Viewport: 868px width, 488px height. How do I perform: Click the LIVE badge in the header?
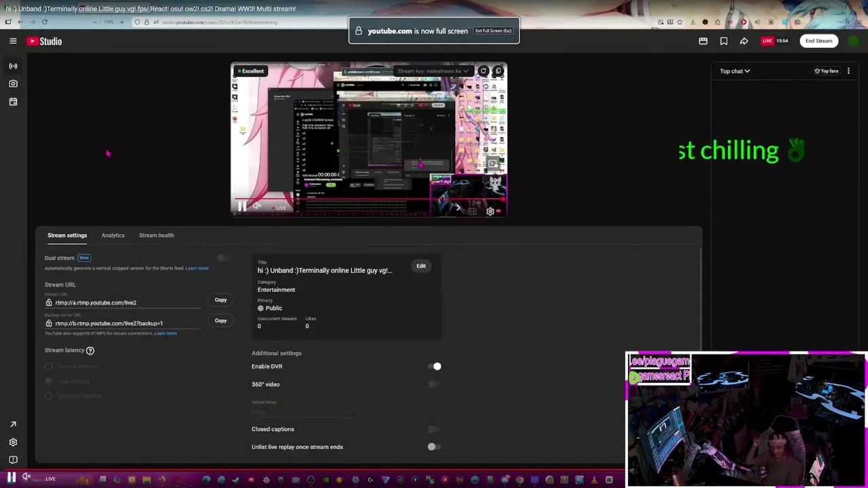click(x=767, y=41)
